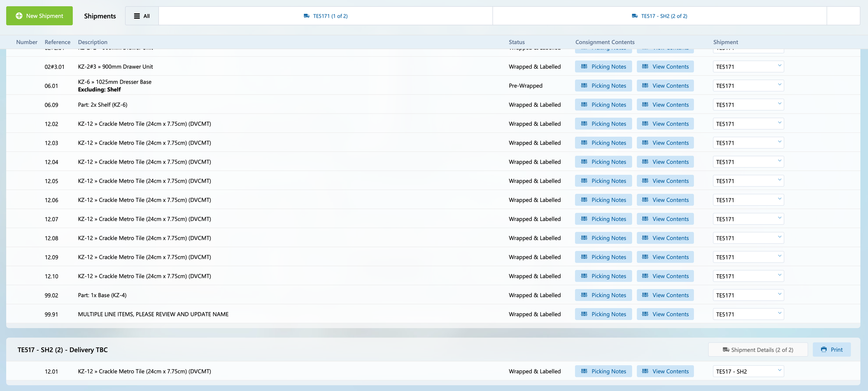Screen dimensions: 868x391
Task: Click barcode icon on View Contents for 99.02
Action: tap(645, 295)
